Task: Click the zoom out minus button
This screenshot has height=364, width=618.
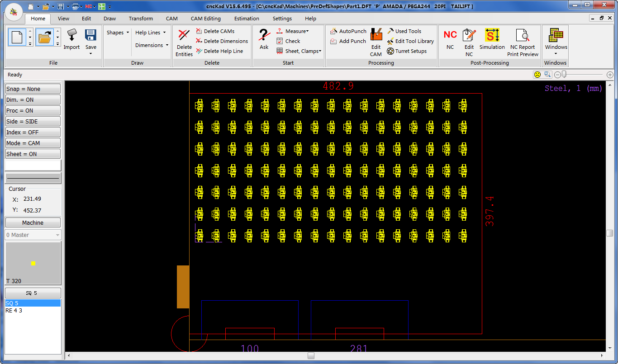Action: pyautogui.click(x=557, y=75)
